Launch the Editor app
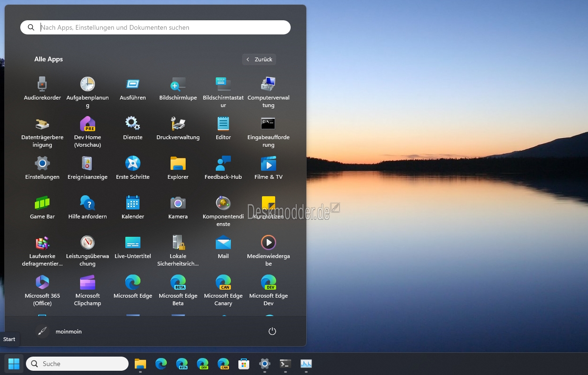The image size is (588, 375). pyautogui.click(x=223, y=128)
